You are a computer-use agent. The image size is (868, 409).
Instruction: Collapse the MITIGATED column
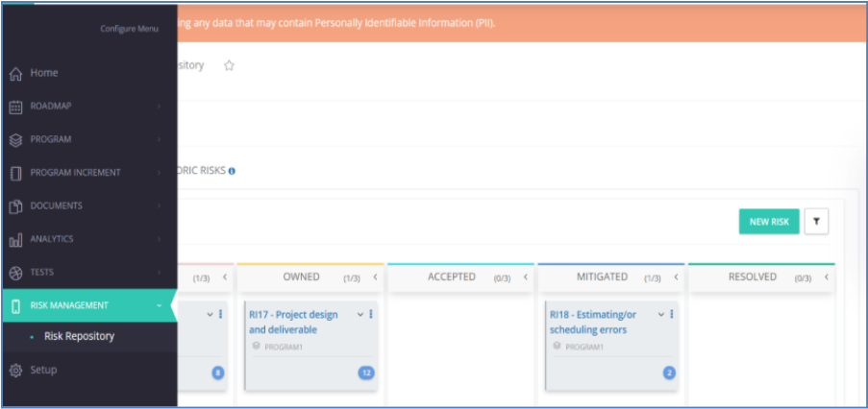click(x=676, y=277)
